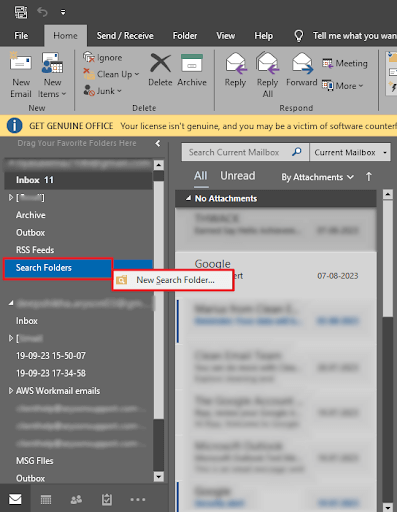Viewport: 397px width, 512px height.
Task: Reverse sort order with the arrow
Action: 369,177
